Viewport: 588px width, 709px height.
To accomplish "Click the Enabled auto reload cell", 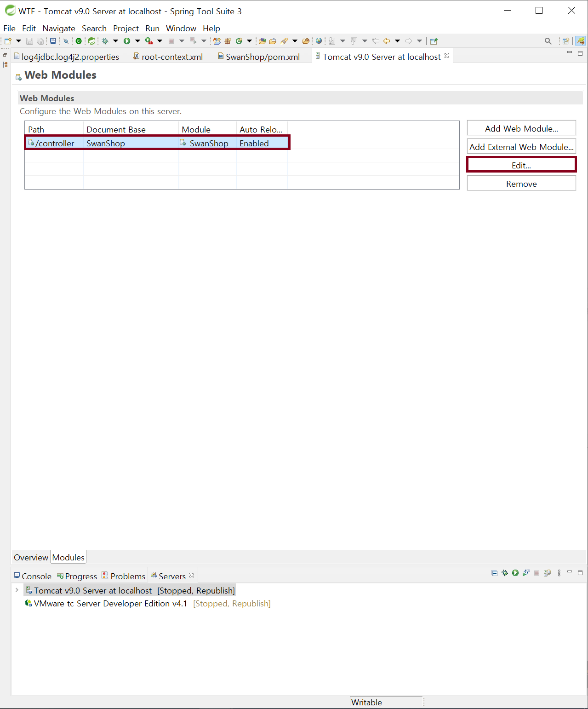I will click(x=262, y=143).
